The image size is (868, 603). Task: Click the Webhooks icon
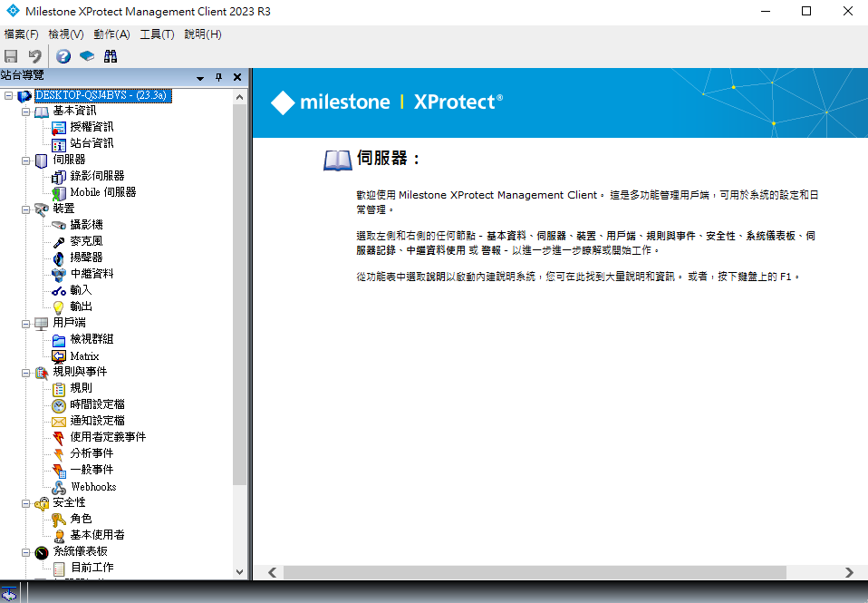tap(59, 487)
